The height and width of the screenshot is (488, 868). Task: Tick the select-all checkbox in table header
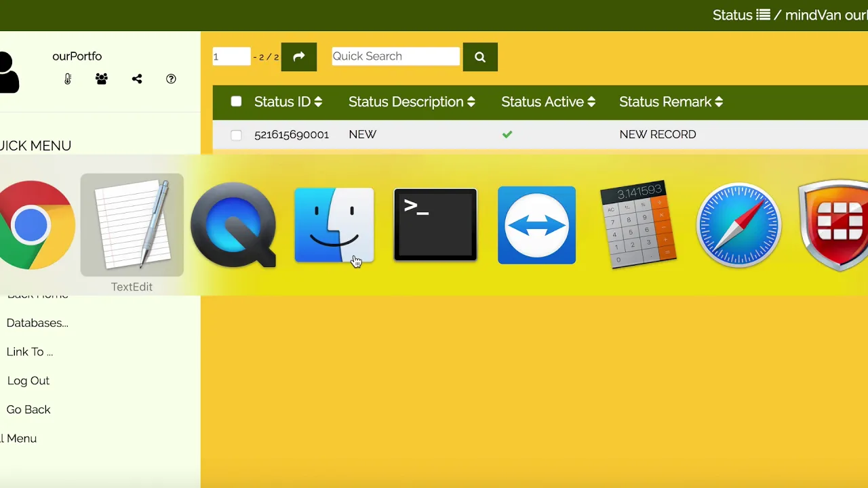(236, 102)
